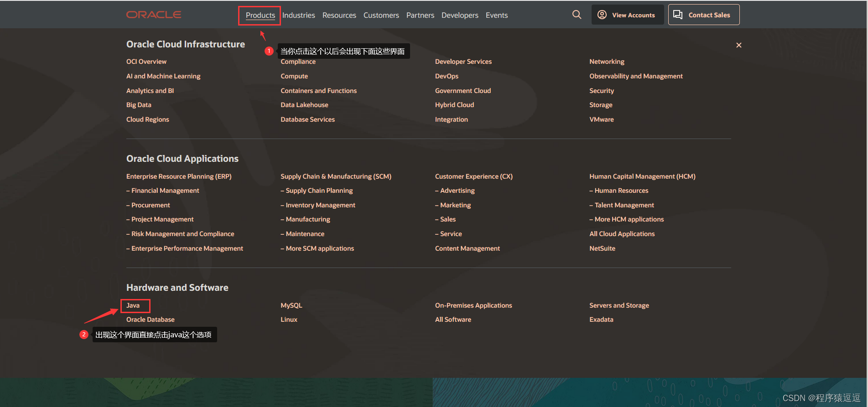Select Financial Management
Screen dimensions: 868x407
click(163, 191)
